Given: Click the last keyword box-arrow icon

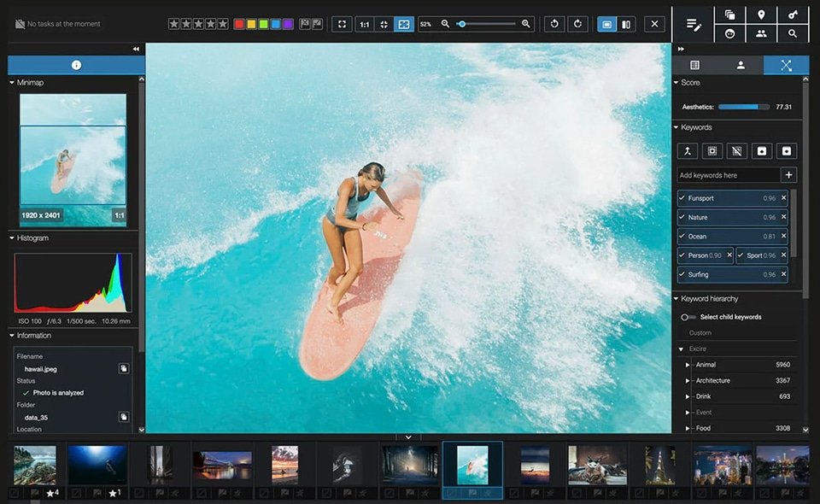Looking at the screenshot, I should [x=787, y=151].
